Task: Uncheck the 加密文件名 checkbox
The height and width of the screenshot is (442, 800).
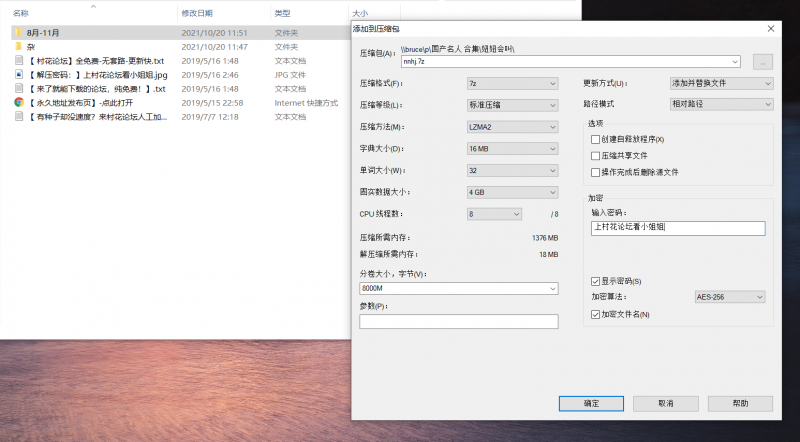Action: [x=596, y=315]
